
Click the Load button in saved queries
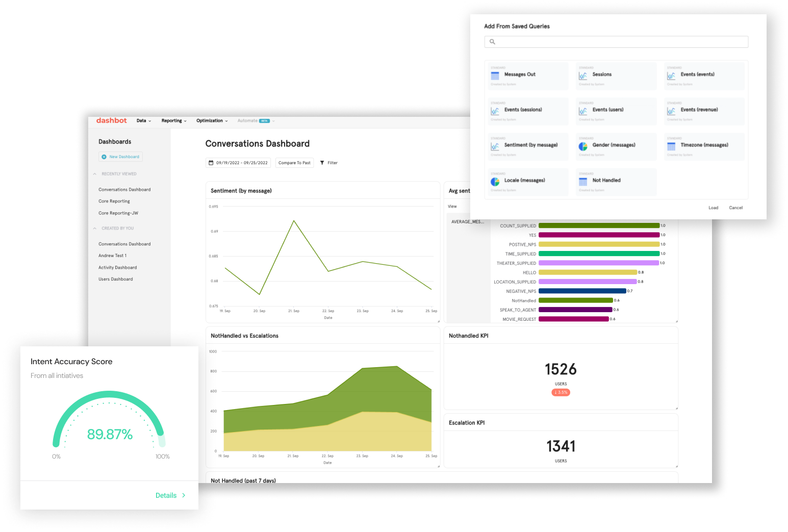(x=713, y=208)
